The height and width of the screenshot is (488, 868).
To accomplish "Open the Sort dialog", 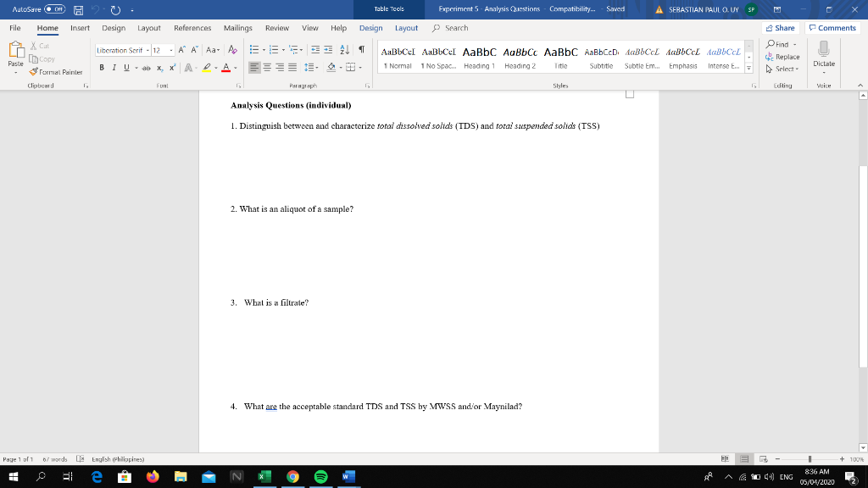I will click(x=344, y=50).
